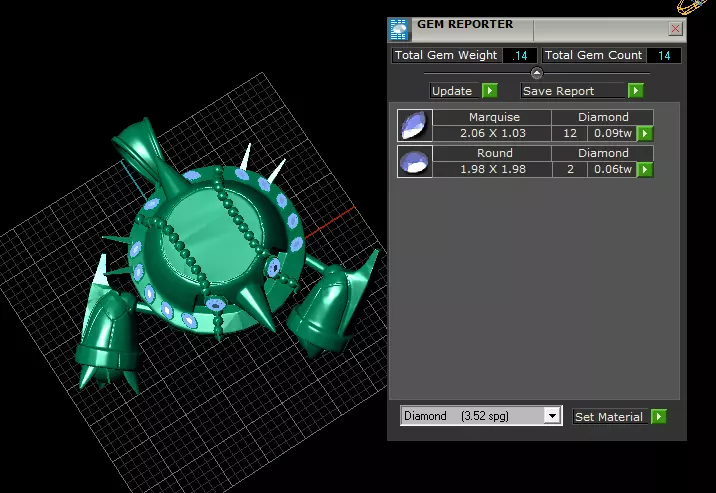Image resolution: width=716 pixels, height=493 pixels.
Task: Select the Marquise gem thumbnail
Action: pyautogui.click(x=415, y=125)
